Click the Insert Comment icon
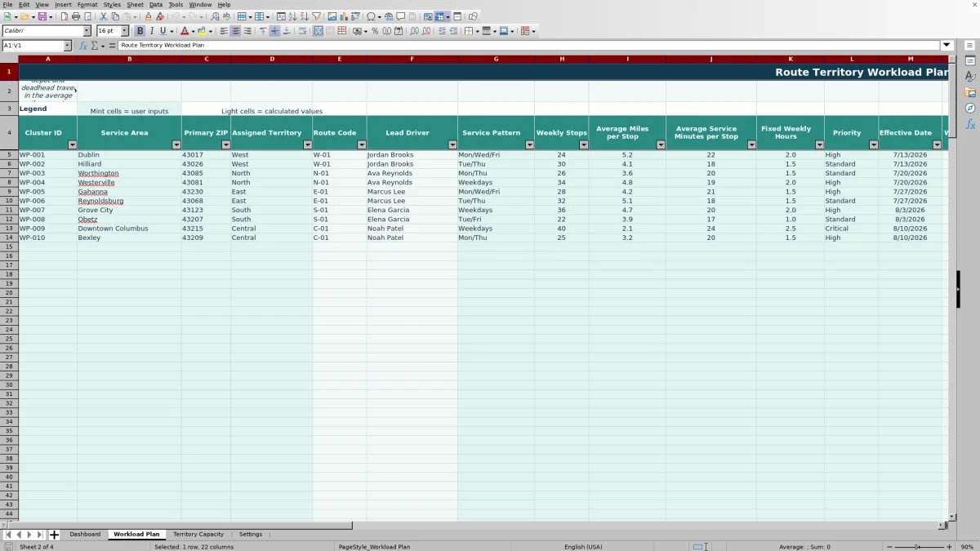This screenshot has height=551, width=980. click(400, 16)
